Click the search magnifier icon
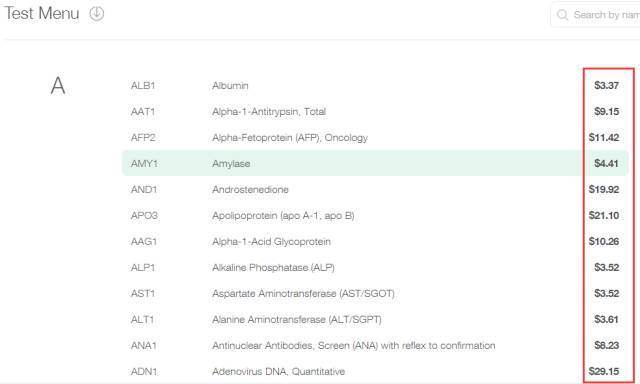640x384 pixels. [562, 15]
